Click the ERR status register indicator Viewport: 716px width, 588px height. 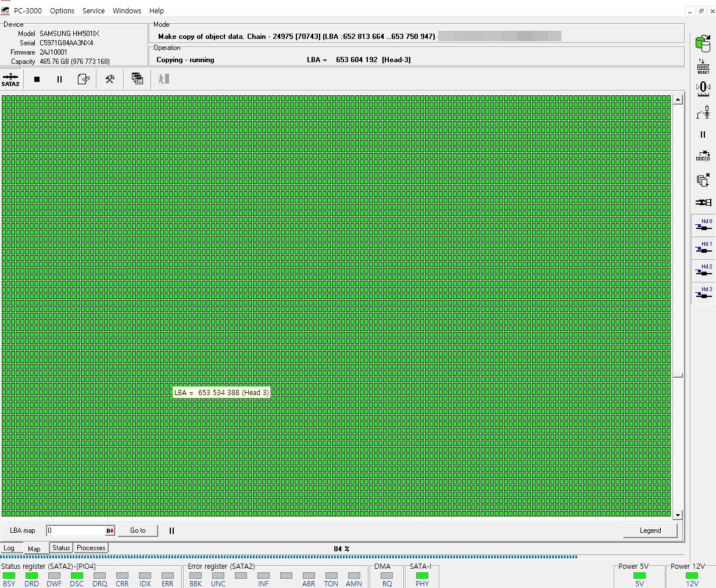pyautogui.click(x=167, y=576)
